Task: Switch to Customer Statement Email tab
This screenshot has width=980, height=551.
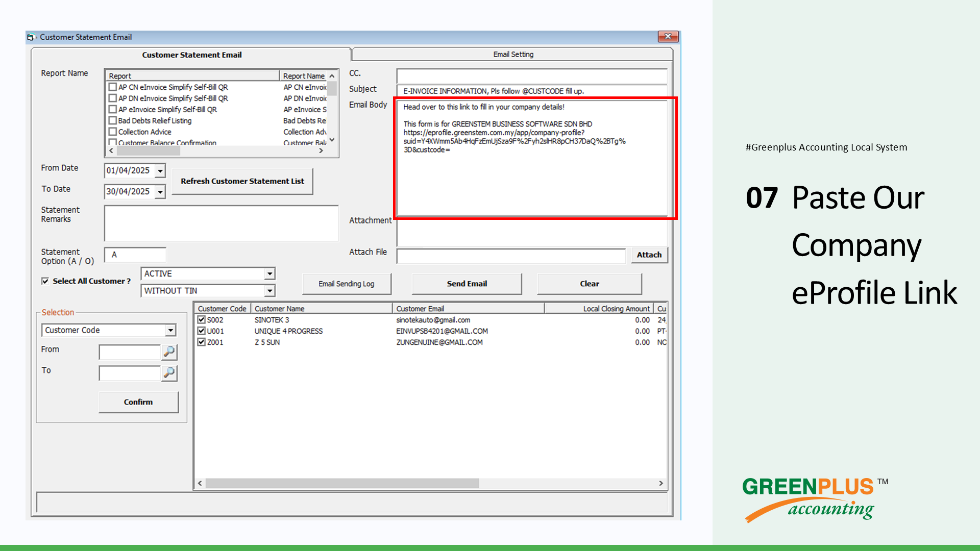Action: (x=191, y=55)
